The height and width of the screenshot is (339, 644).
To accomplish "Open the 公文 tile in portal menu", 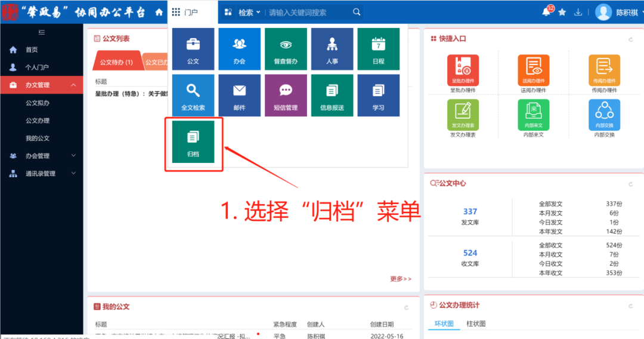I will 193,49.
